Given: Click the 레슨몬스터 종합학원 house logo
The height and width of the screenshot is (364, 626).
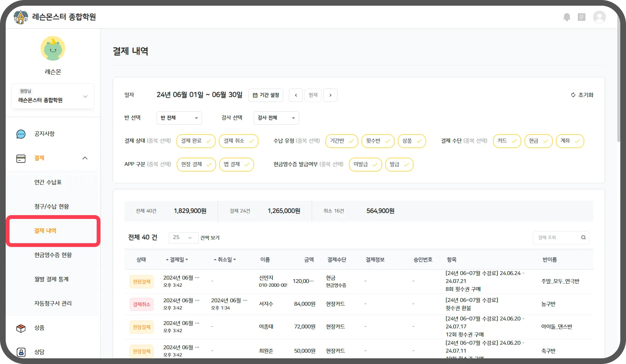Looking at the screenshot, I should 21,17.
